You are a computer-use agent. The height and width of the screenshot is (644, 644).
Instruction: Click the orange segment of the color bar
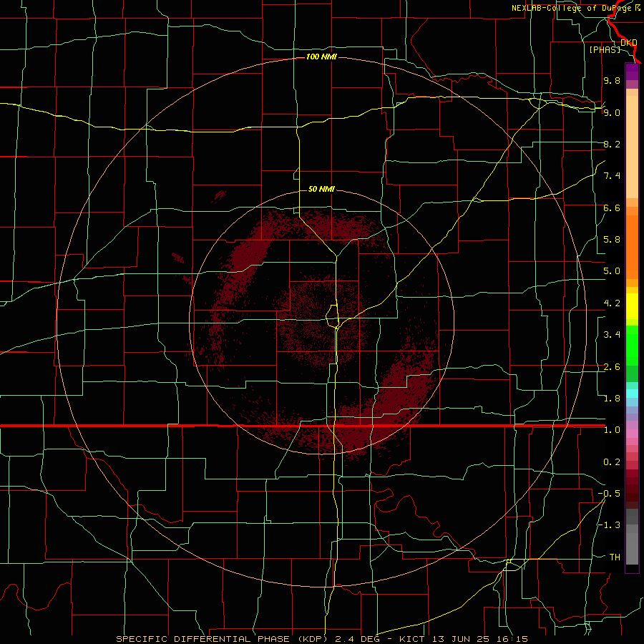632,248
